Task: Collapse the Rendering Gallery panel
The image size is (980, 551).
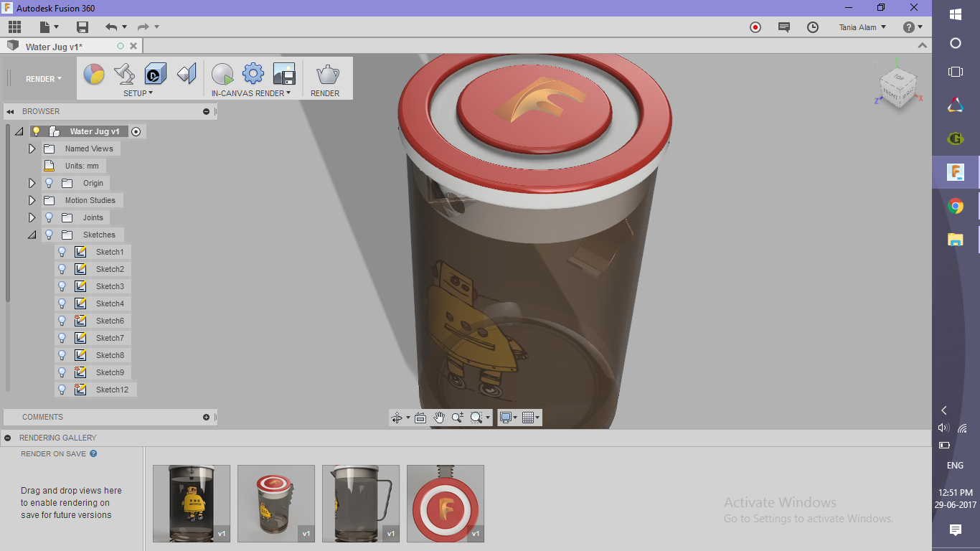Action: (7, 438)
